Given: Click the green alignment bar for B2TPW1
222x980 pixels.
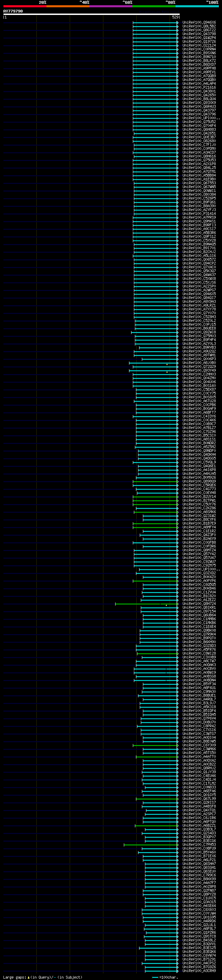Looking at the screenshot, I should [156, 501].
